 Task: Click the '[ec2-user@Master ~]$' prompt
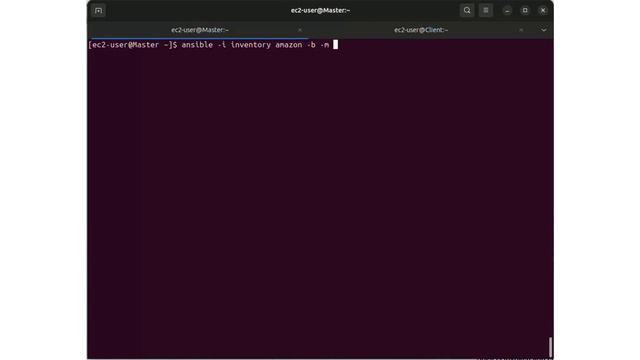pyautogui.click(x=133, y=45)
